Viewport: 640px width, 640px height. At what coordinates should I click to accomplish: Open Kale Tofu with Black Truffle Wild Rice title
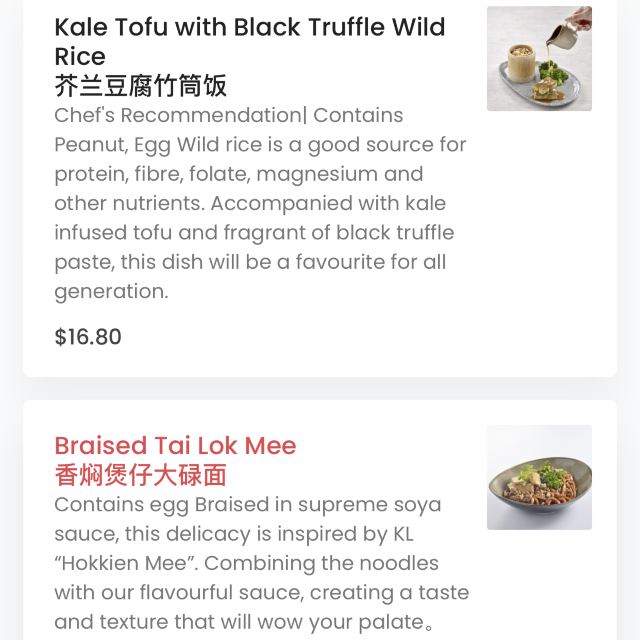pos(250,41)
